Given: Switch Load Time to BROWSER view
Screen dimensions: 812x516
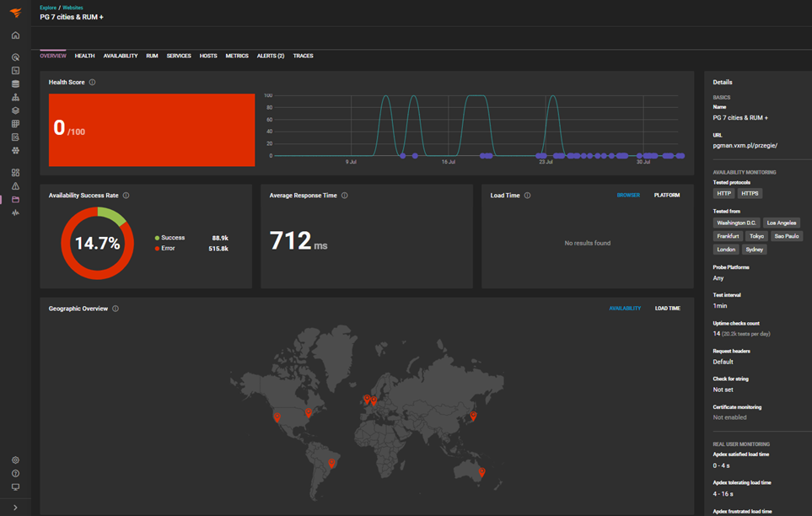Looking at the screenshot, I should [628, 196].
